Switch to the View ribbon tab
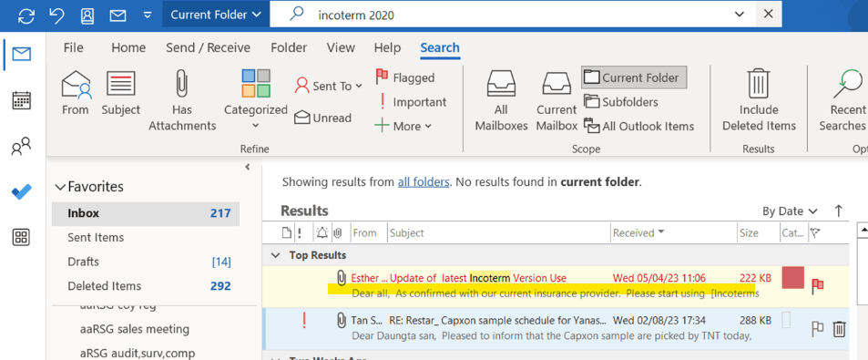This screenshot has height=360, width=868. (341, 47)
